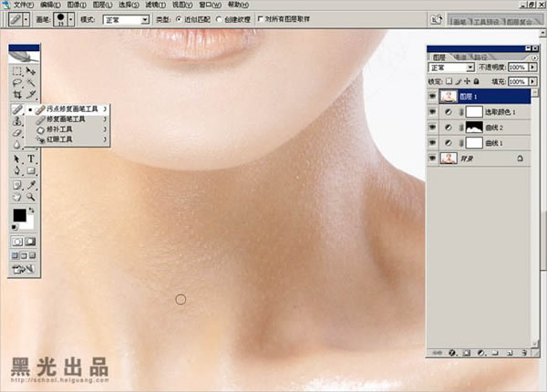Click the 填充 100% input field

(x=518, y=81)
